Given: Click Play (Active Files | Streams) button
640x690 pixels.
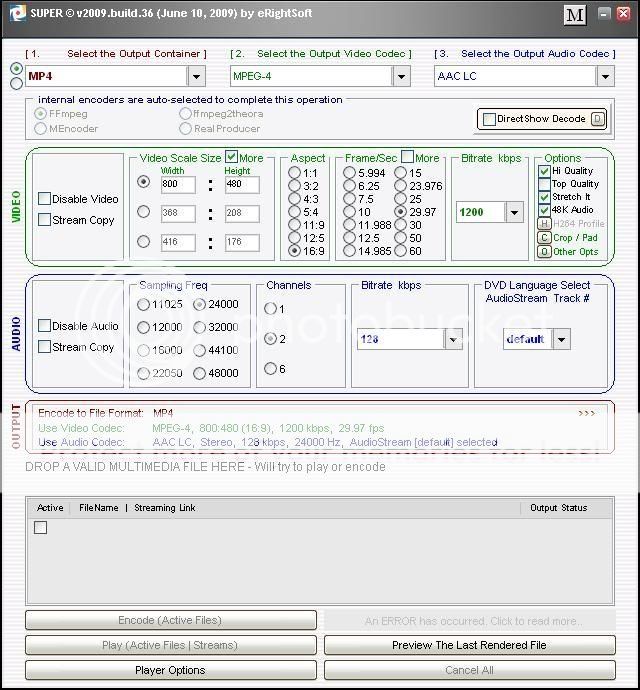Looking at the screenshot, I should point(171,645).
